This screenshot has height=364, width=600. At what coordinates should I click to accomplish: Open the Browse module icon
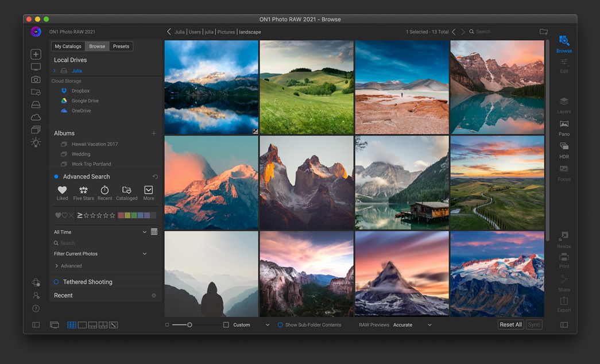[564, 41]
